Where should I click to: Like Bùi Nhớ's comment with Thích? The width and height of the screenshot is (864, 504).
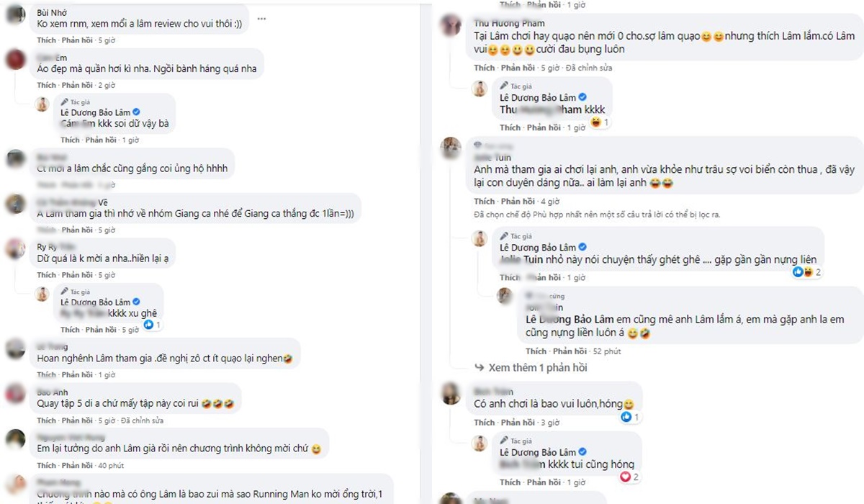point(46,40)
